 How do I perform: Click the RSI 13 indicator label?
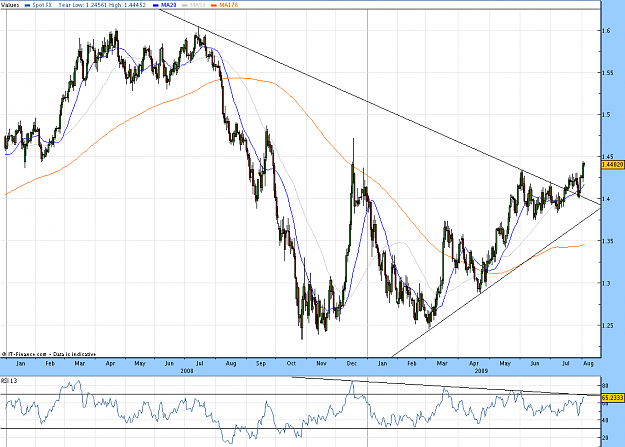pos(9,381)
